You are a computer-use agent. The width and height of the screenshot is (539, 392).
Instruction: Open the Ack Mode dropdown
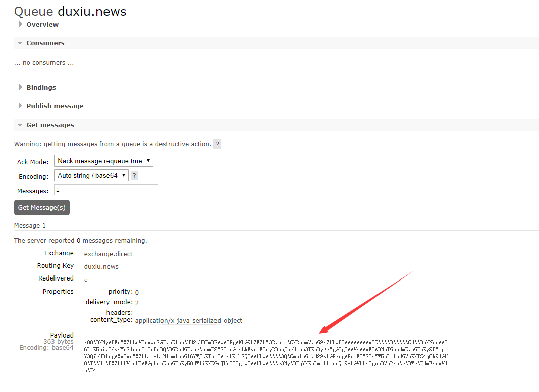[x=103, y=161]
